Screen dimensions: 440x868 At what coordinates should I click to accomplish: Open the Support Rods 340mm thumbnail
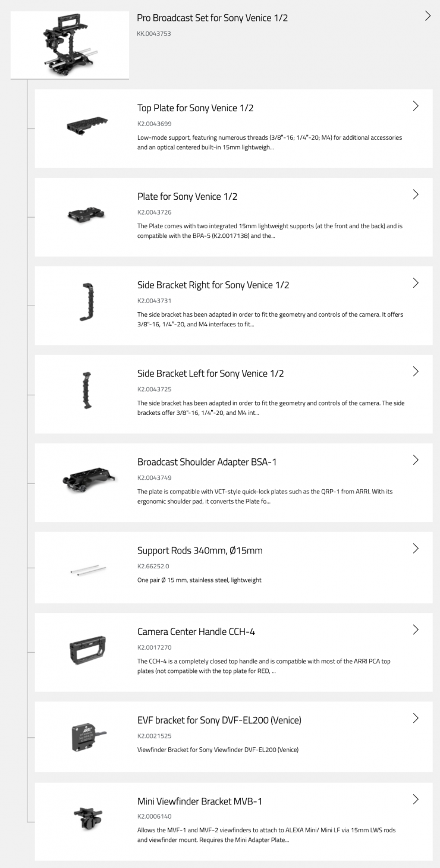click(87, 569)
